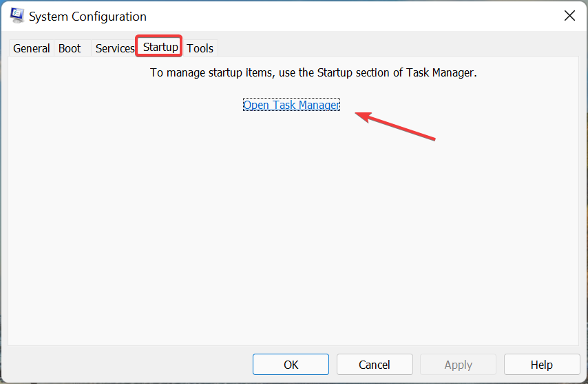The width and height of the screenshot is (588, 384).
Task: Close the System Configuration window
Action: 569,16
